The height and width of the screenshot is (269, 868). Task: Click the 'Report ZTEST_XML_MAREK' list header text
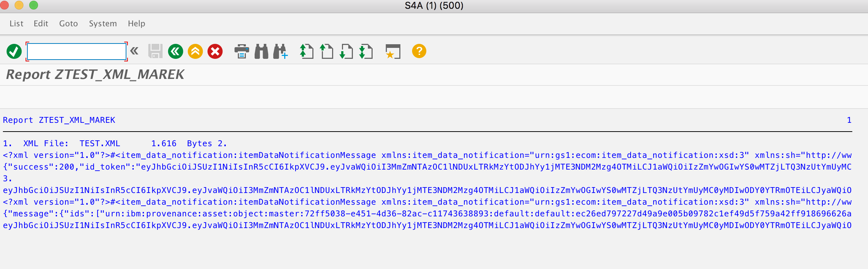click(59, 120)
